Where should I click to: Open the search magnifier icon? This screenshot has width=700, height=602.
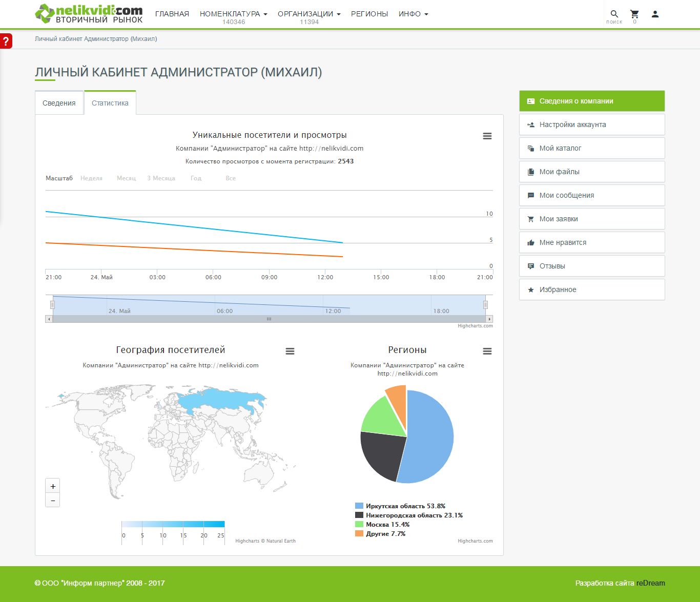tap(614, 14)
